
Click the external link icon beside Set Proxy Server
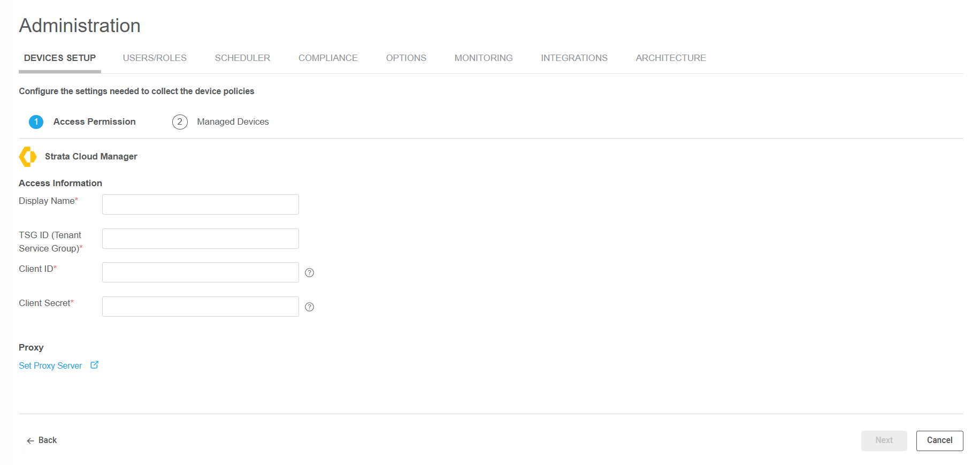pyautogui.click(x=95, y=365)
